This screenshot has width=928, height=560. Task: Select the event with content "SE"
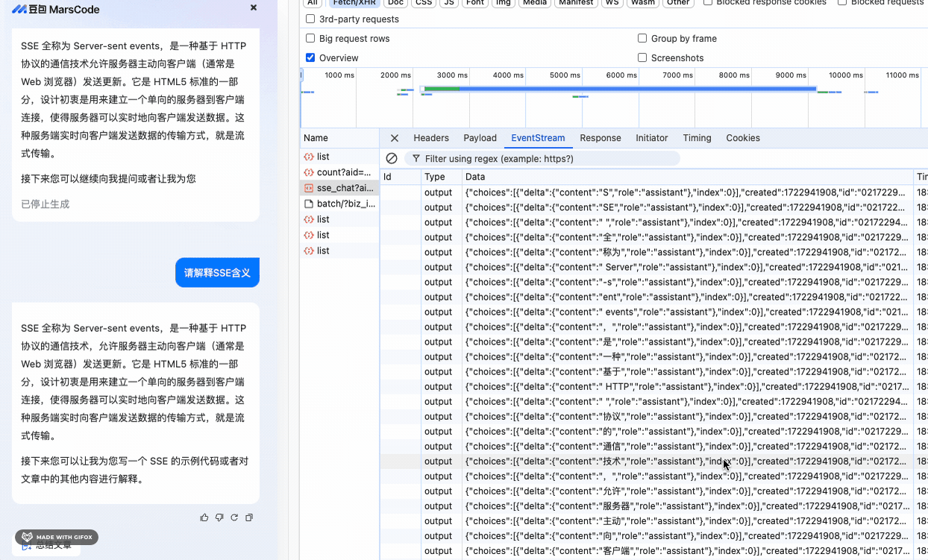[653, 207]
